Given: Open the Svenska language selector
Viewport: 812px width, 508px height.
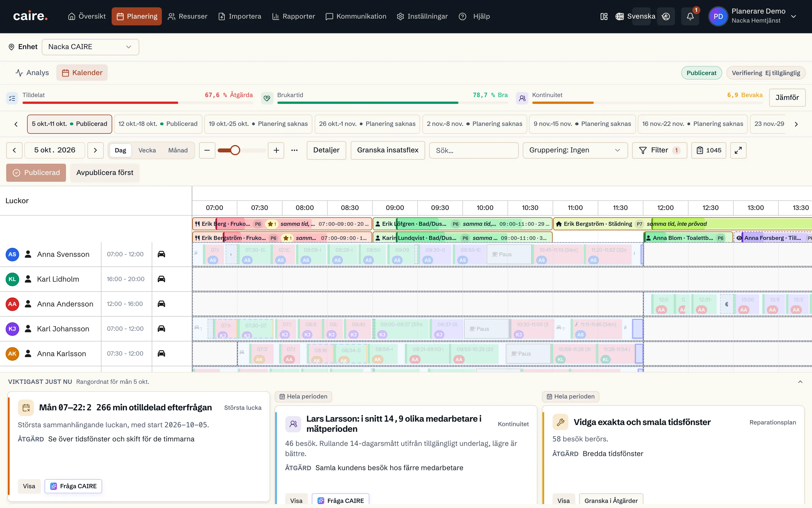Looking at the screenshot, I should tap(635, 16).
